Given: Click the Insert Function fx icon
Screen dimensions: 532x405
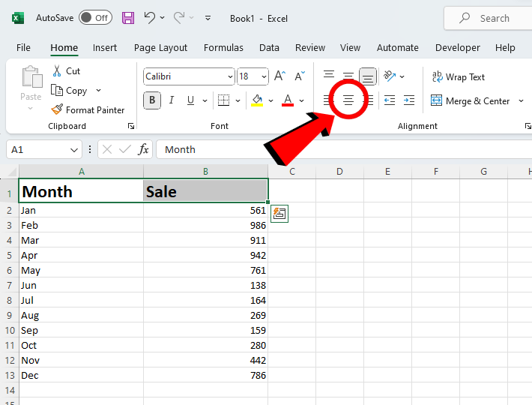Looking at the screenshot, I should 143,149.
